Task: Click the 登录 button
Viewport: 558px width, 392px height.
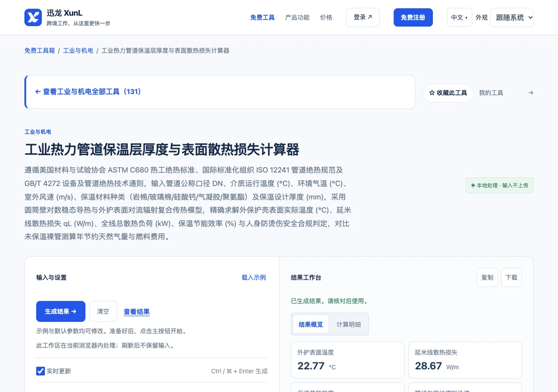Action: [363, 17]
